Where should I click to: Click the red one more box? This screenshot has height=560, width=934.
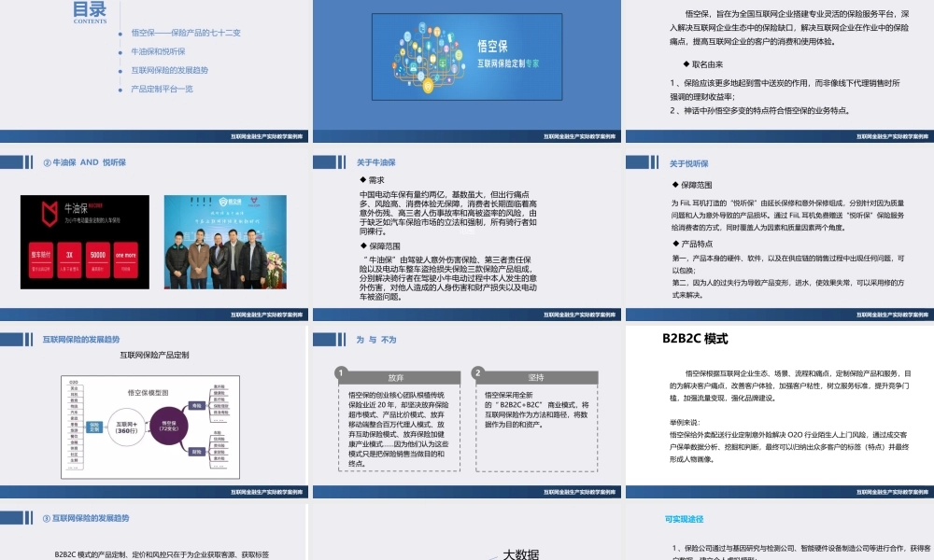126,259
